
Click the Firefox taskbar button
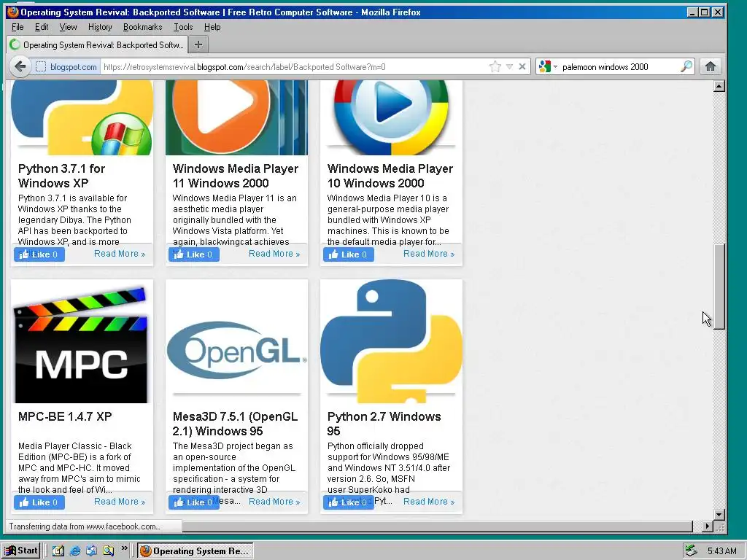click(196, 551)
